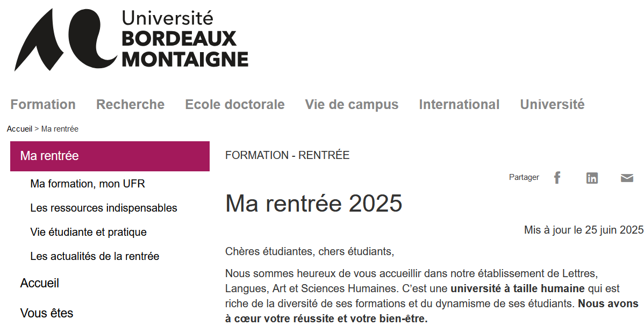Click Accueil in the breadcrumb trail
Image resolution: width=644 pixels, height=333 pixels.
[19, 128]
